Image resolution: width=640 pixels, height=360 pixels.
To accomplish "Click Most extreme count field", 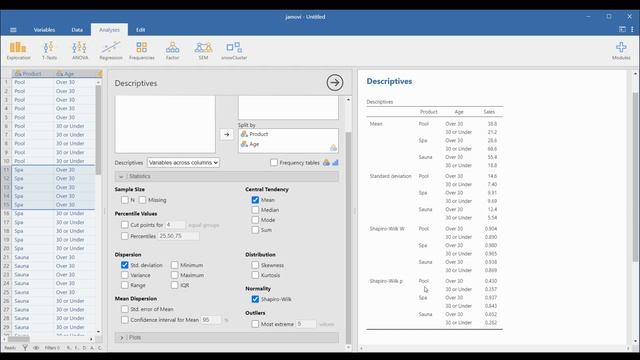I will (306, 324).
